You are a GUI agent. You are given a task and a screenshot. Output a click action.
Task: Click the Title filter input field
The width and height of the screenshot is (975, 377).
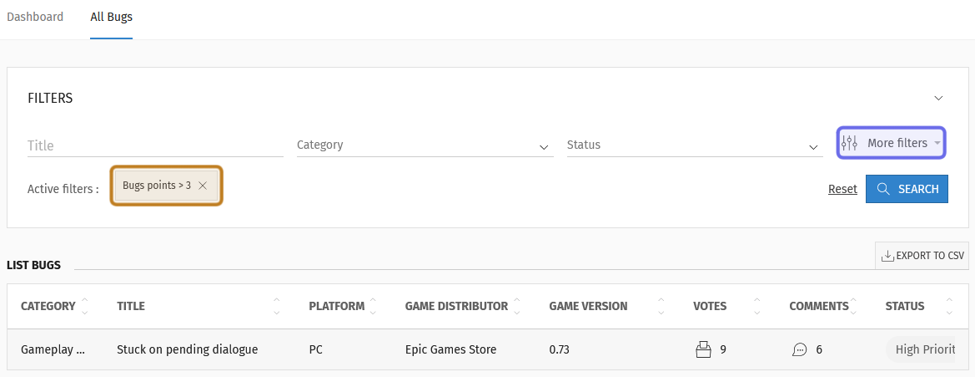[x=155, y=146]
